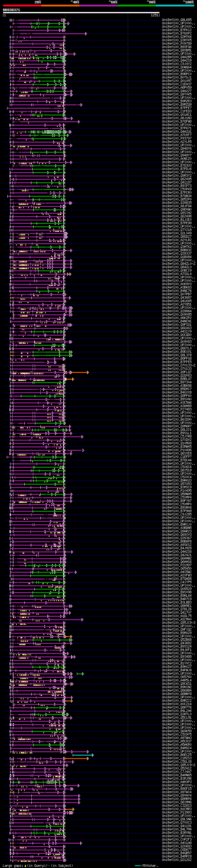Select the UniRef100_B1JXE0 label

pyautogui.click(x=177, y=220)
